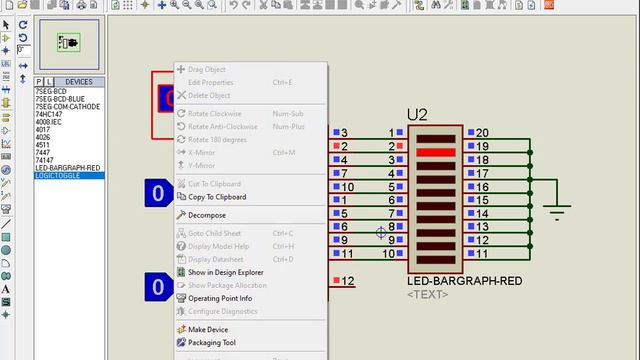
Task: Click the lit red LED segment of U2
Action: pyautogui.click(x=436, y=152)
